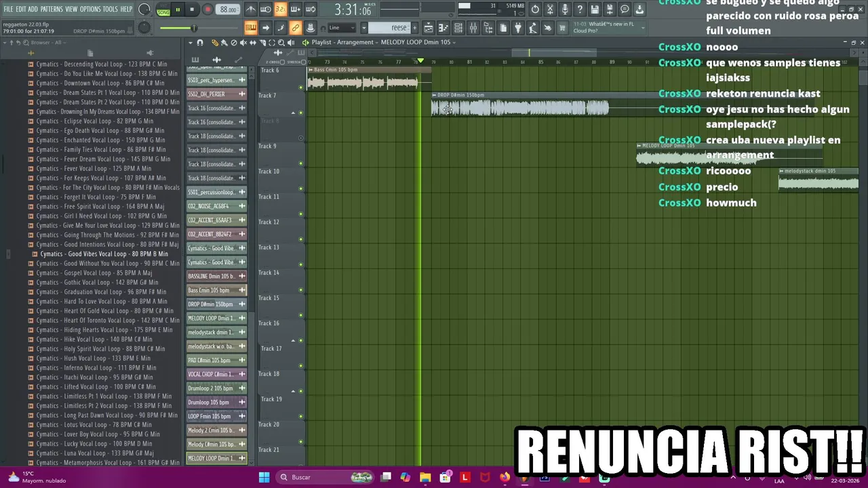This screenshot has width=868, height=488.
Task: Toggle link note/multilink controllers icon
Action: coord(295,28)
